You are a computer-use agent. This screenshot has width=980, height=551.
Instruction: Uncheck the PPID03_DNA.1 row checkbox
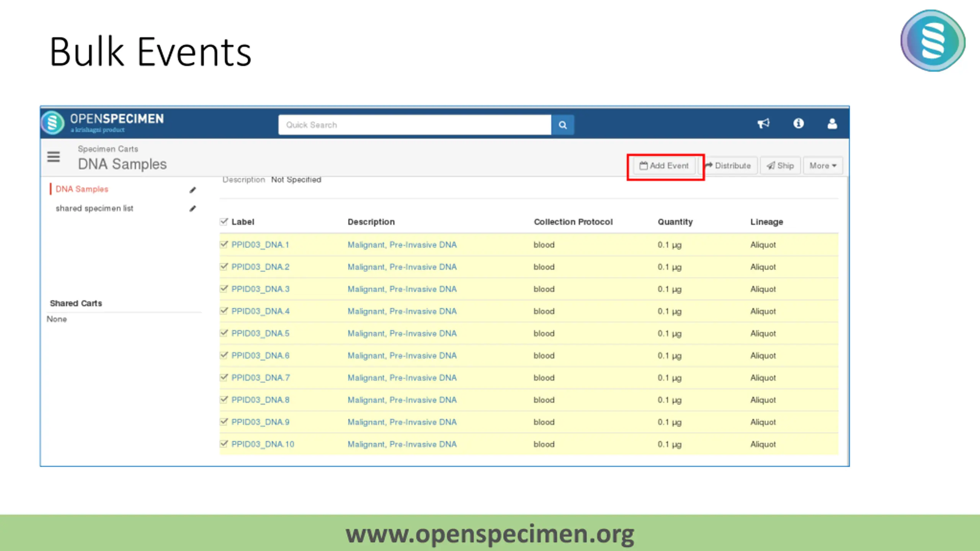[224, 244]
